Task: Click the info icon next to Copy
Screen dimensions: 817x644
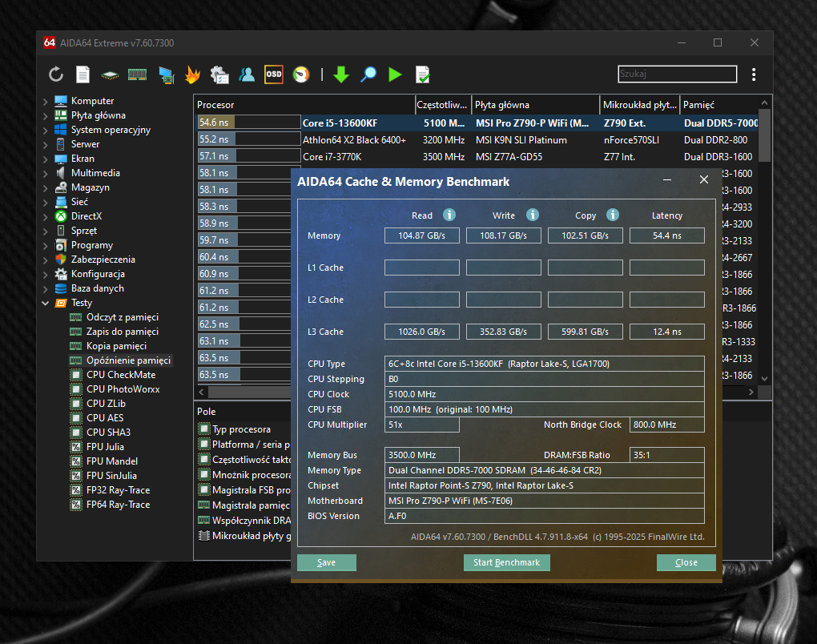Action: pyautogui.click(x=613, y=215)
